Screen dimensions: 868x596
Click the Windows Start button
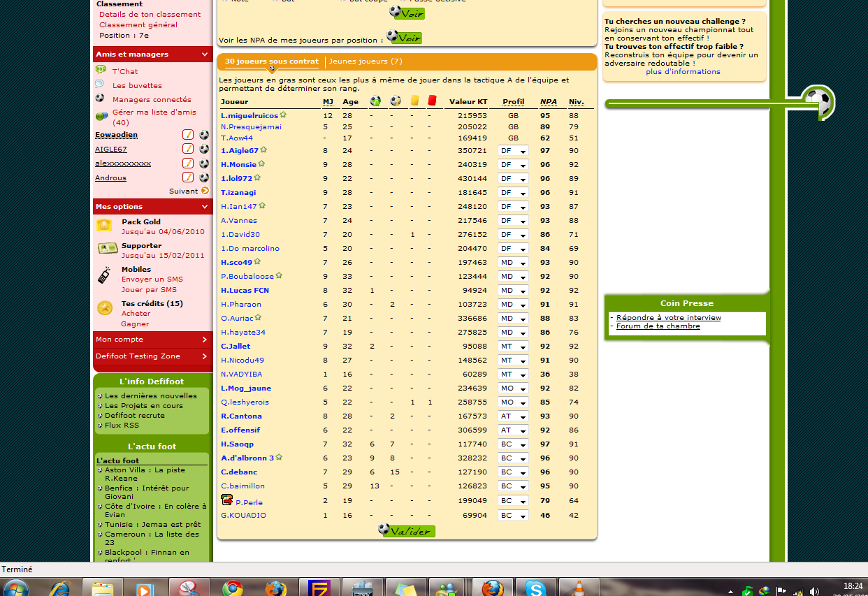click(16, 589)
